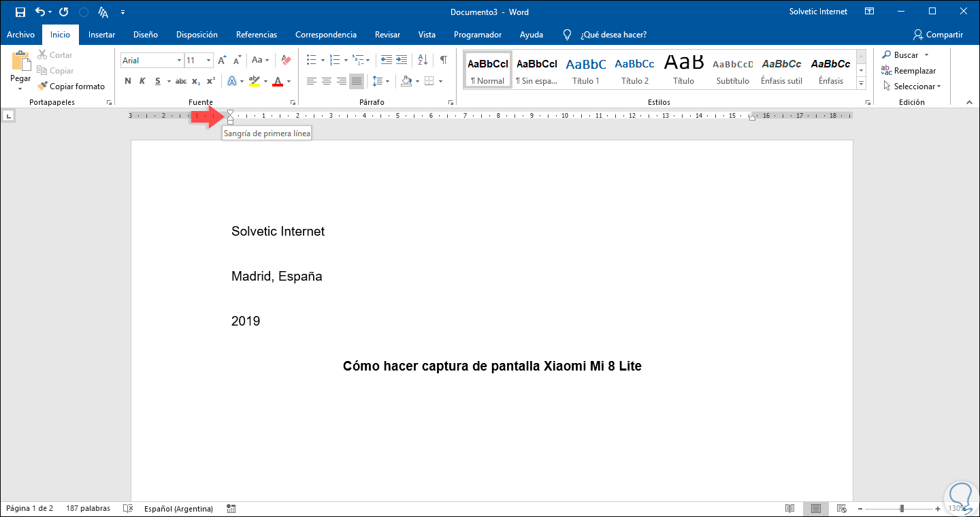This screenshot has width=980, height=517.
Task: Click the Compartir button
Action: pyautogui.click(x=938, y=35)
